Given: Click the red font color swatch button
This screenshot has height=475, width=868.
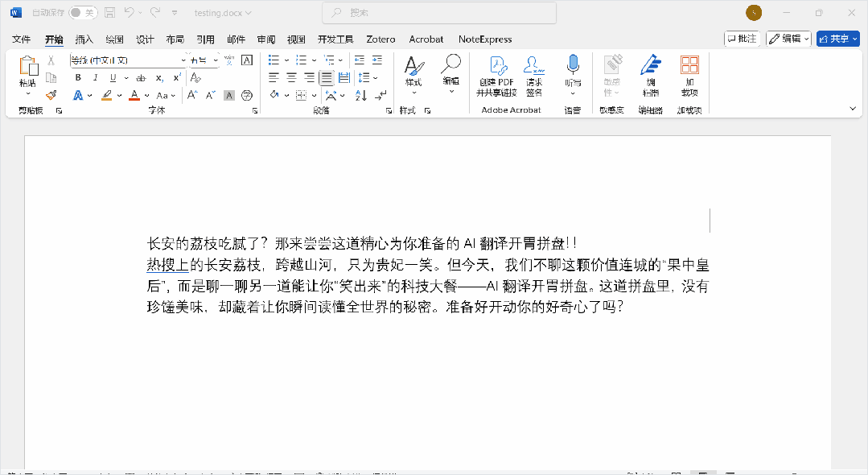Looking at the screenshot, I should click(x=134, y=95).
